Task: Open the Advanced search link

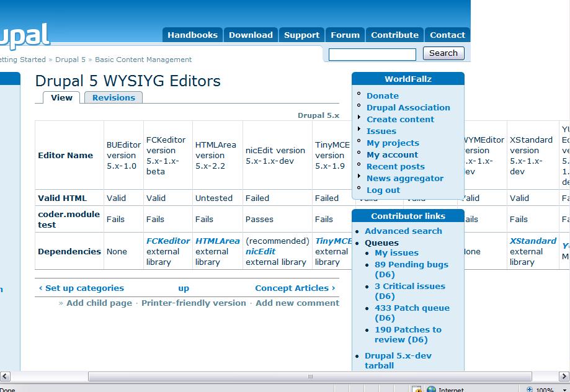Action: [x=403, y=231]
